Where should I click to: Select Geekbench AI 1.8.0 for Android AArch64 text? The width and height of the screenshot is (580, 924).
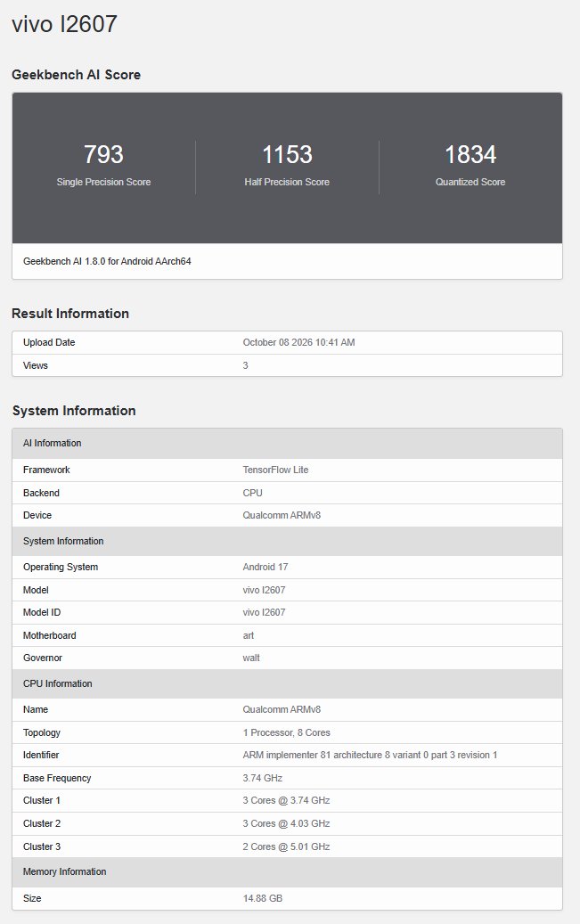107,261
